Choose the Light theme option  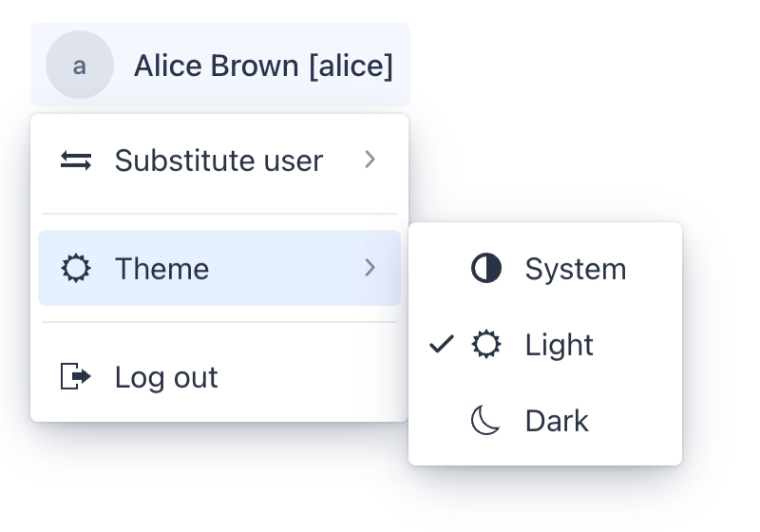[559, 345]
